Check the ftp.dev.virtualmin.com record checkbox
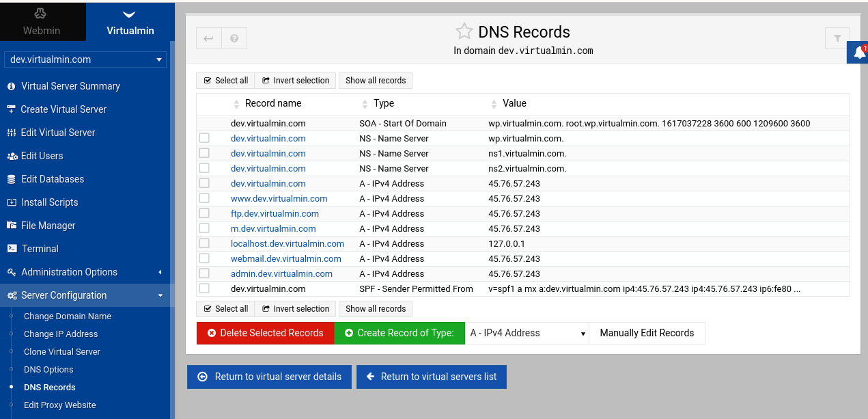Image resolution: width=868 pixels, height=419 pixels. (204, 213)
